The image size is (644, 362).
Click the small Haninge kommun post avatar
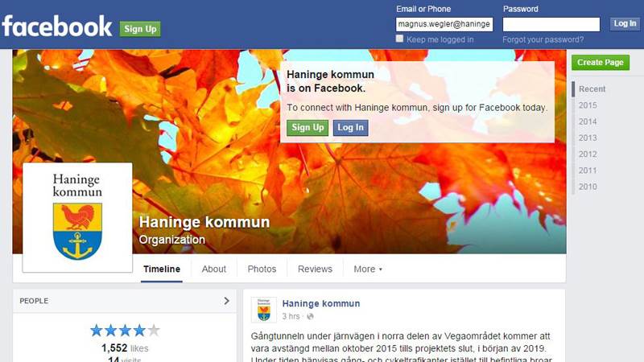coord(264,310)
